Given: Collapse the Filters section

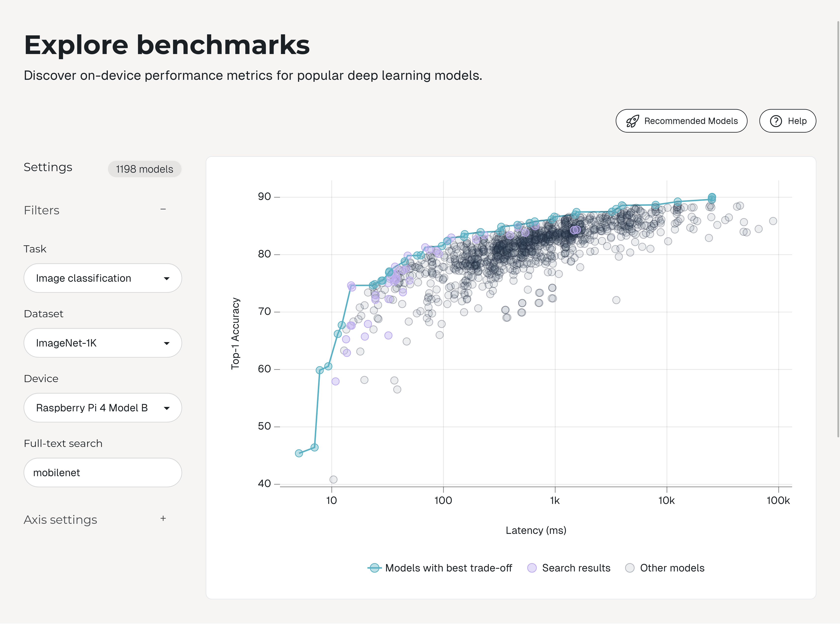Looking at the screenshot, I should [164, 209].
